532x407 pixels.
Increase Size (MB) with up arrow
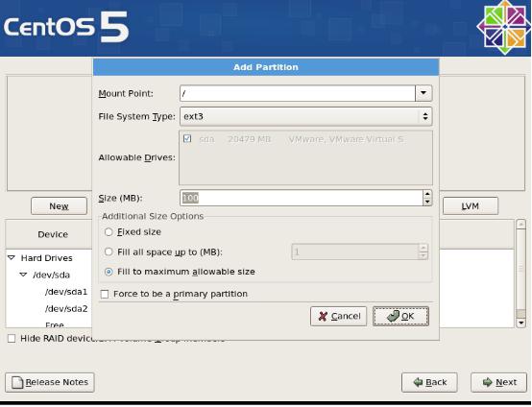coord(427,194)
